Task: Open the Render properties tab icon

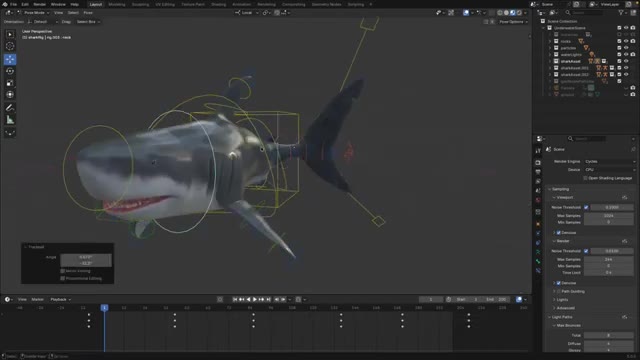Action: [x=538, y=162]
